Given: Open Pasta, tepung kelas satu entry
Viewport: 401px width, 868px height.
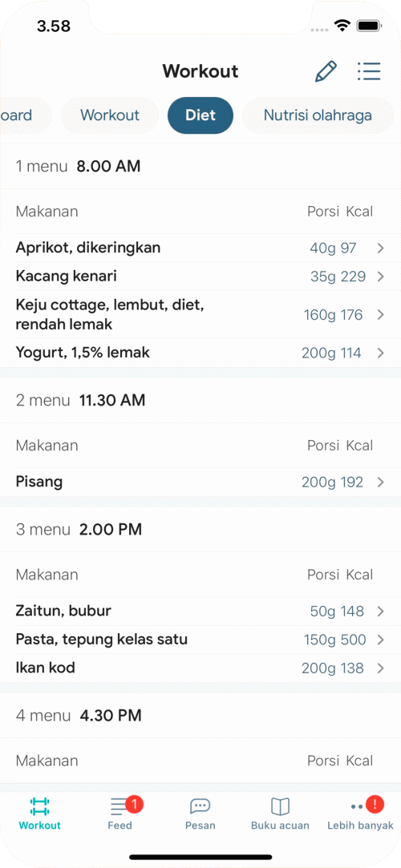Looking at the screenshot, I should coord(200,640).
